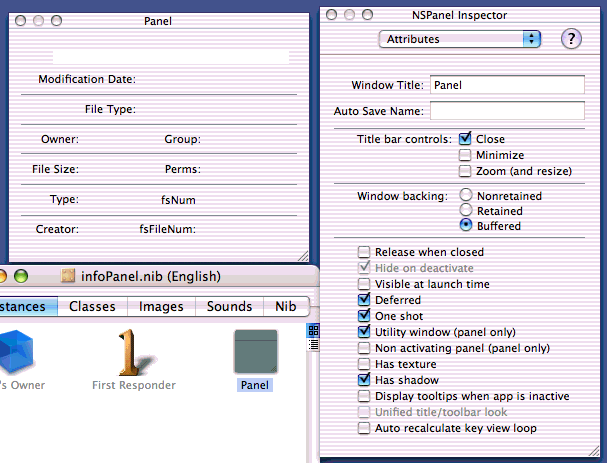
Task: Click the view mode icon beside scrollbar
Action: click(x=312, y=330)
